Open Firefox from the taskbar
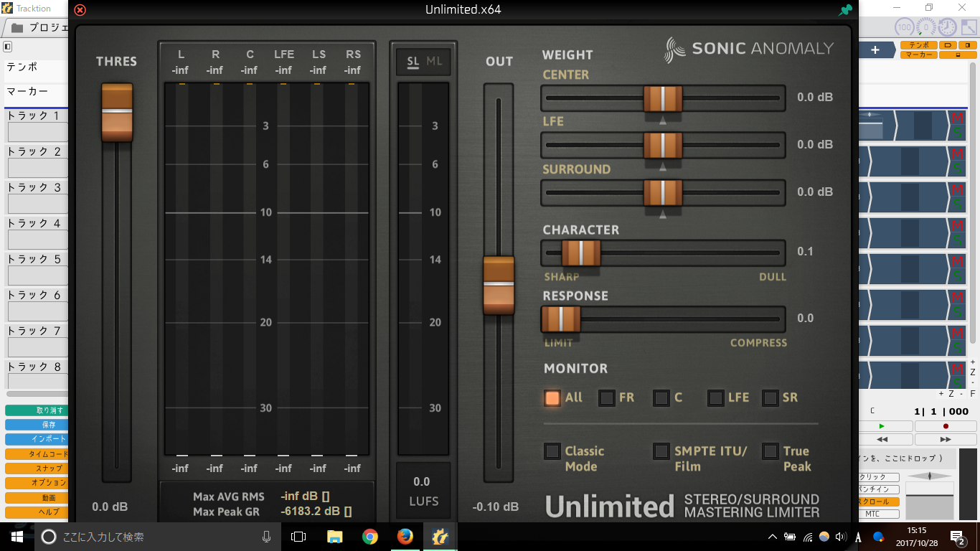The width and height of the screenshot is (980, 551). tap(405, 536)
